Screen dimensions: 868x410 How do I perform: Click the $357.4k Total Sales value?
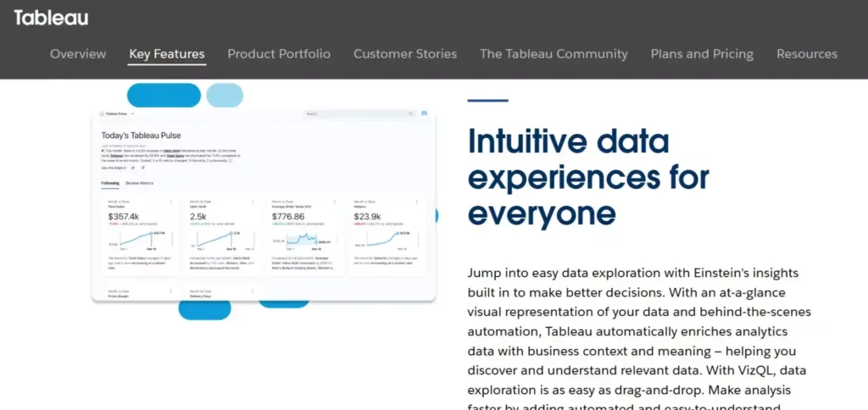coord(124,216)
